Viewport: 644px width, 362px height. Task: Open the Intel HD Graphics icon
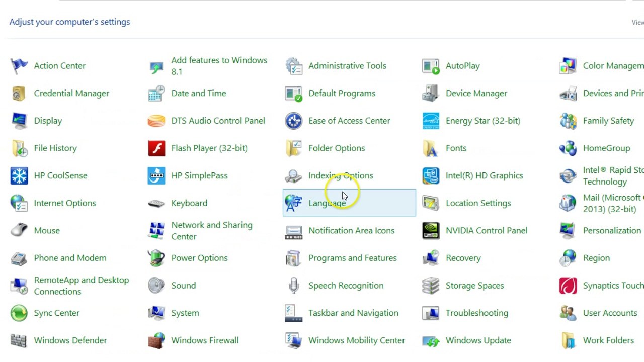tap(431, 175)
